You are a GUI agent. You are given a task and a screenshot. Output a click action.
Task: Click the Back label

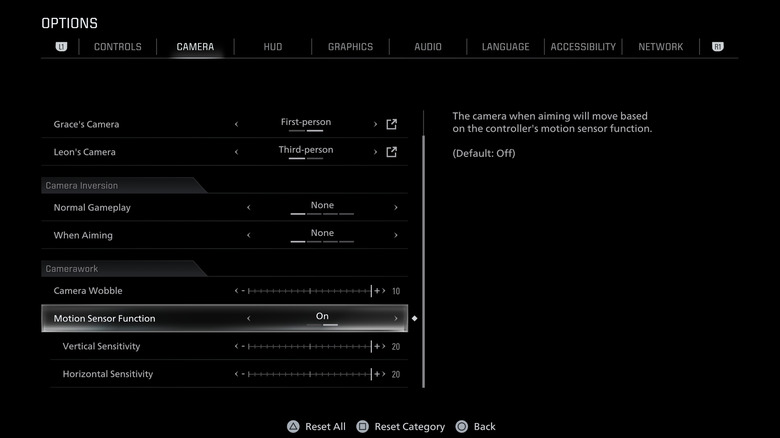coord(485,427)
